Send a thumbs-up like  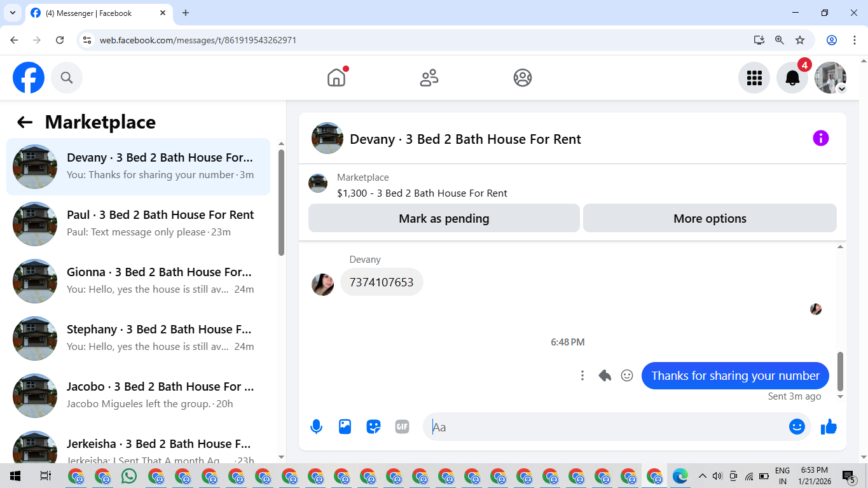(x=829, y=427)
